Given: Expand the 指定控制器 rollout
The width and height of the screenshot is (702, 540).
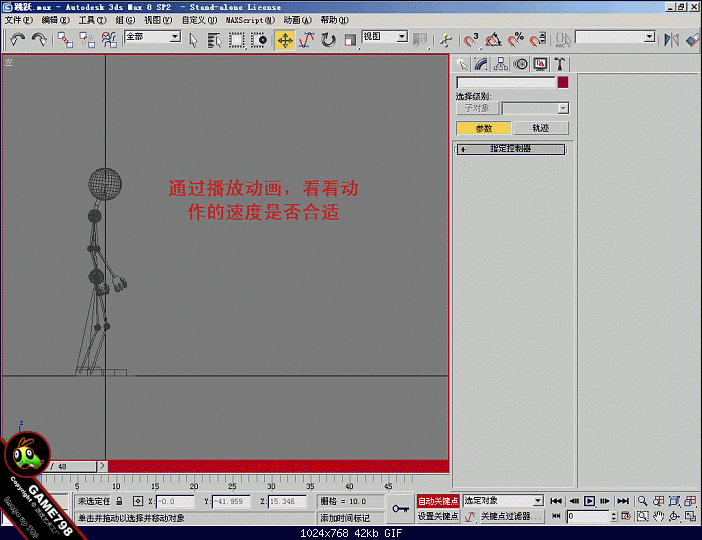Looking at the screenshot, I should 510,149.
